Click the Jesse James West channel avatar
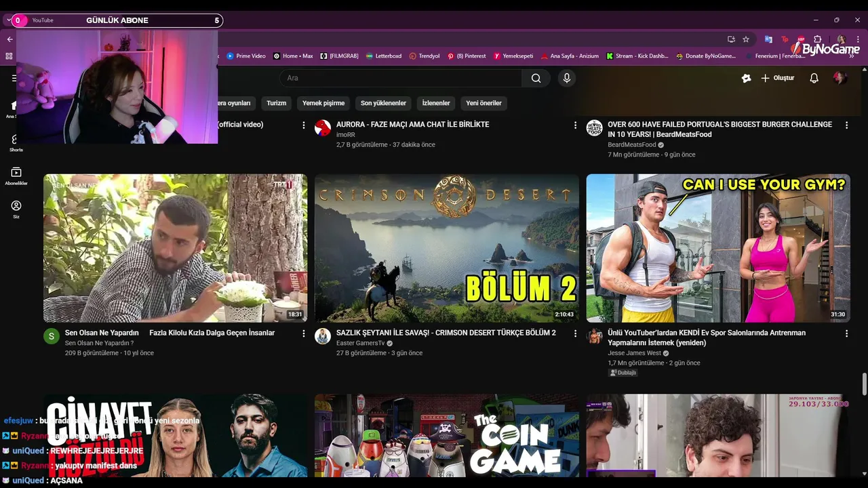The width and height of the screenshot is (868, 488). [x=594, y=336]
